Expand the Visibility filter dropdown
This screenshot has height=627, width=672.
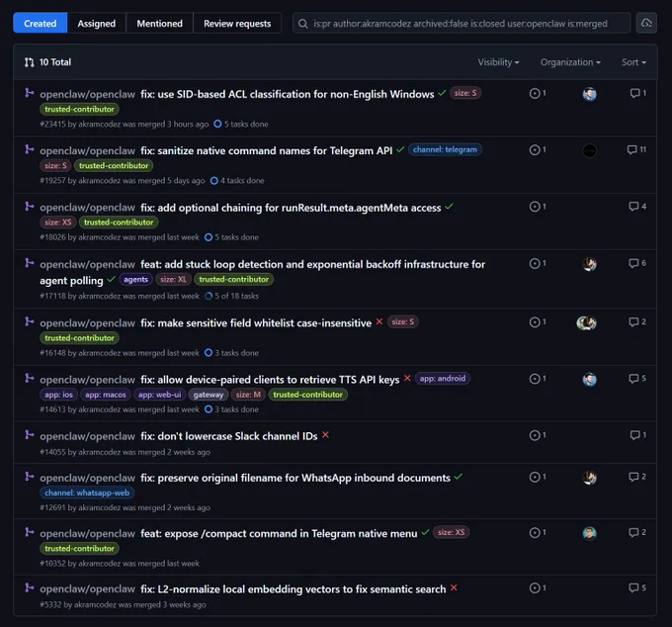pyautogui.click(x=498, y=62)
